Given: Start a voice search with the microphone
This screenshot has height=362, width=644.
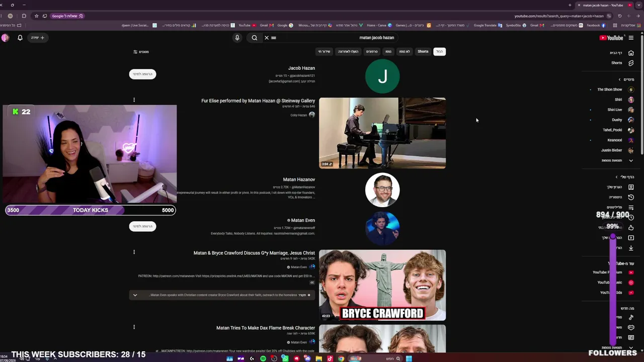Looking at the screenshot, I should (x=237, y=38).
